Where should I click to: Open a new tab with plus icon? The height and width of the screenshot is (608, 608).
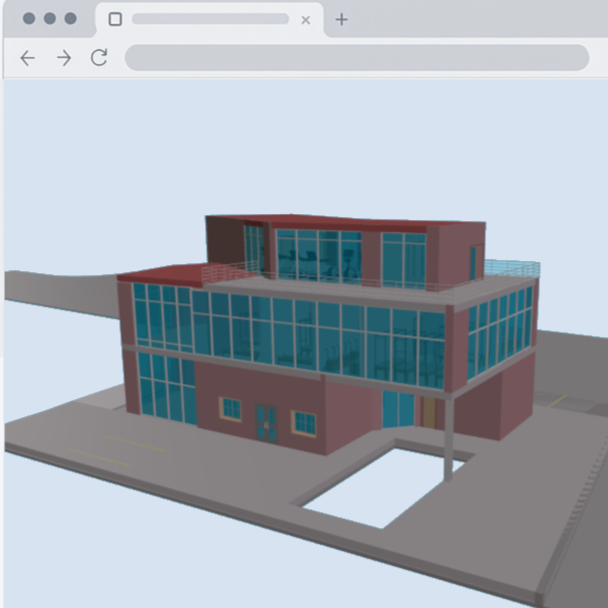342,19
